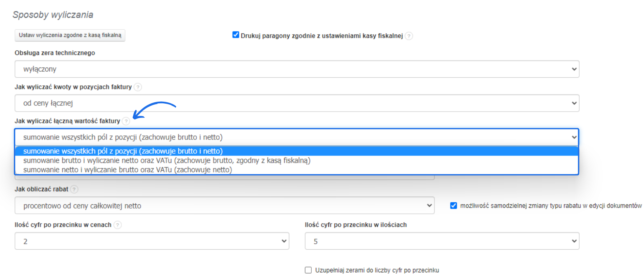This screenshot has width=644, height=276.
Task: Open discount method dropdown 'procentowo od ceny całkowitej netto'
Action: tap(224, 206)
